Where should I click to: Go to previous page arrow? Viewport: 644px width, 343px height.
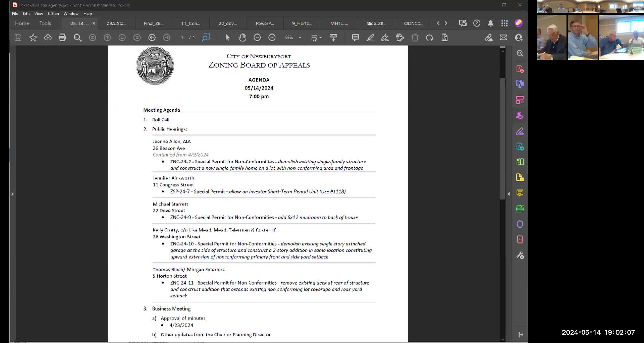pyautogui.click(x=107, y=38)
